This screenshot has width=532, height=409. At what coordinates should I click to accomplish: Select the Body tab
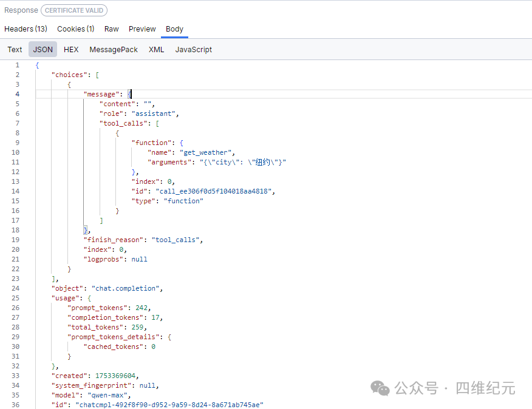click(174, 29)
